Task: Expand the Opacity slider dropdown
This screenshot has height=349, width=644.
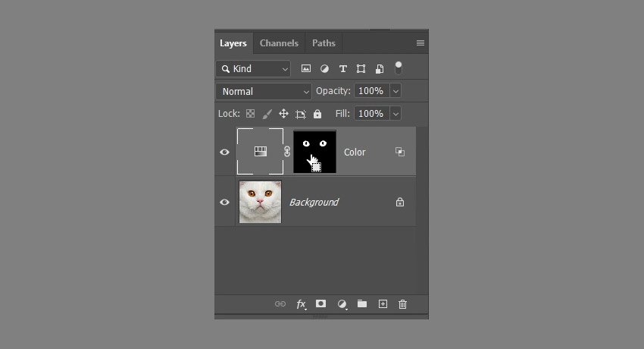Action: 395,91
